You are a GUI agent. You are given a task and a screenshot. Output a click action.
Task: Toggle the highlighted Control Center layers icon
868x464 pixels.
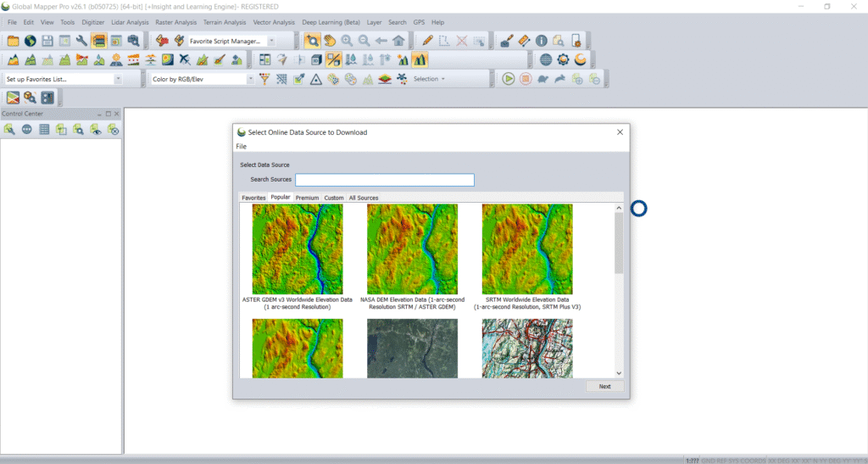(x=99, y=41)
